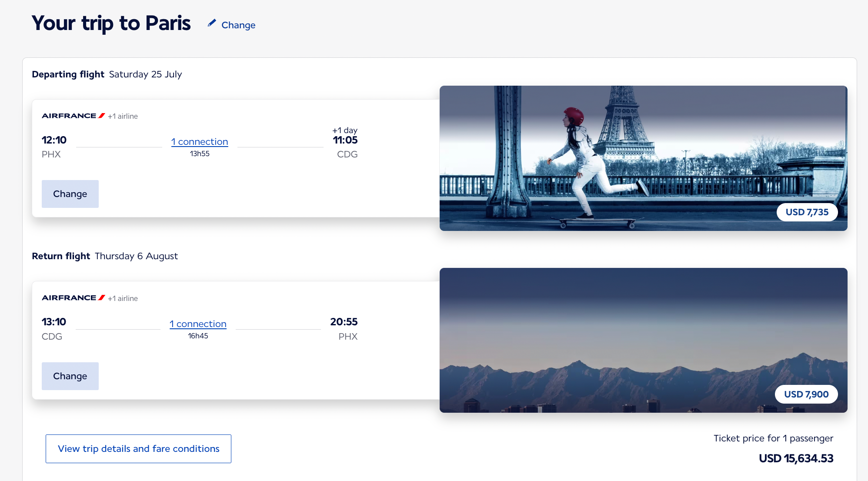Click the pencil edit icon beside trip title

click(x=212, y=23)
